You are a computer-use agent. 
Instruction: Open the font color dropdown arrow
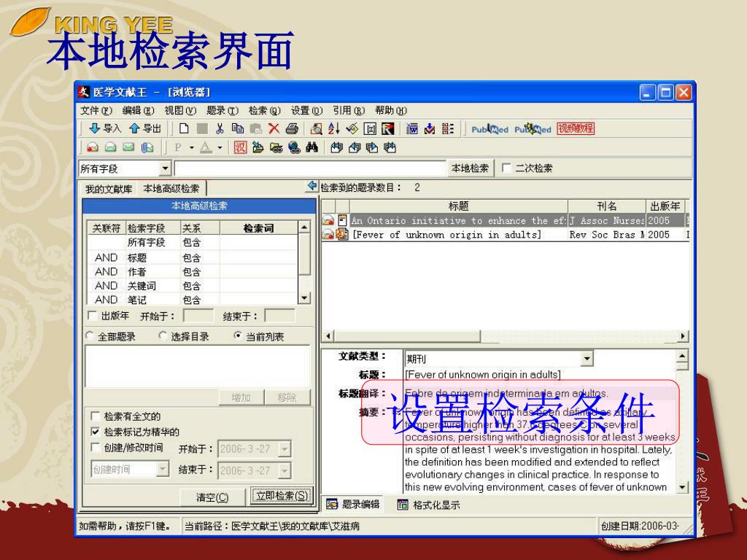(220, 147)
